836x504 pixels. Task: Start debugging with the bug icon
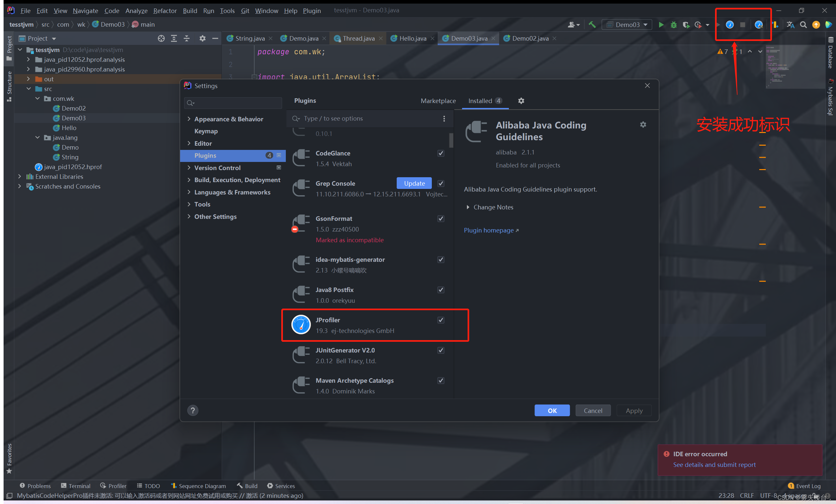tap(673, 24)
